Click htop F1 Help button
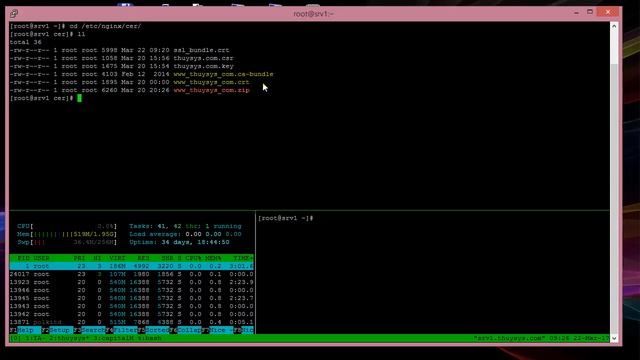 pyautogui.click(x=25, y=330)
